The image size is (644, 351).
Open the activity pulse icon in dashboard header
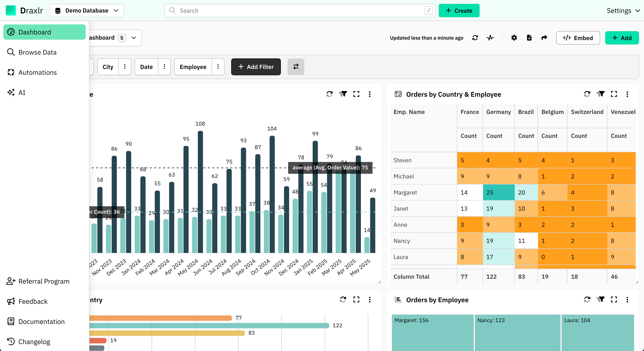490,38
